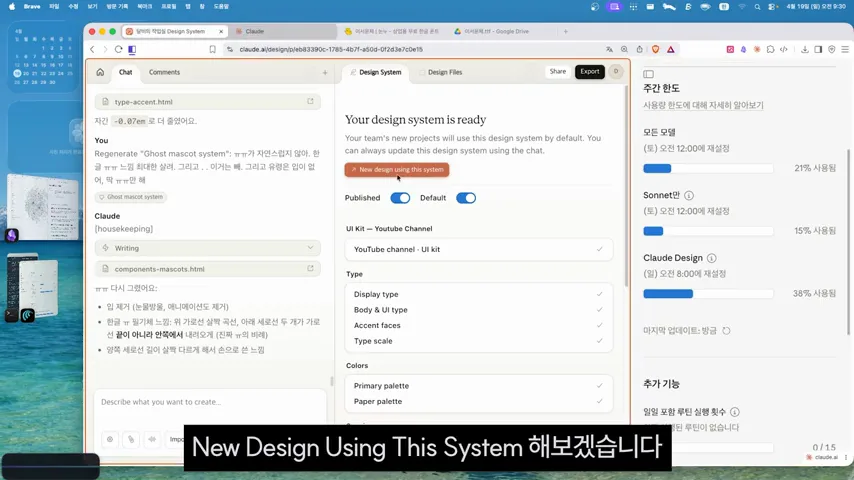Switch to the Comments tab
854x480 pixels.
pyautogui.click(x=164, y=72)
